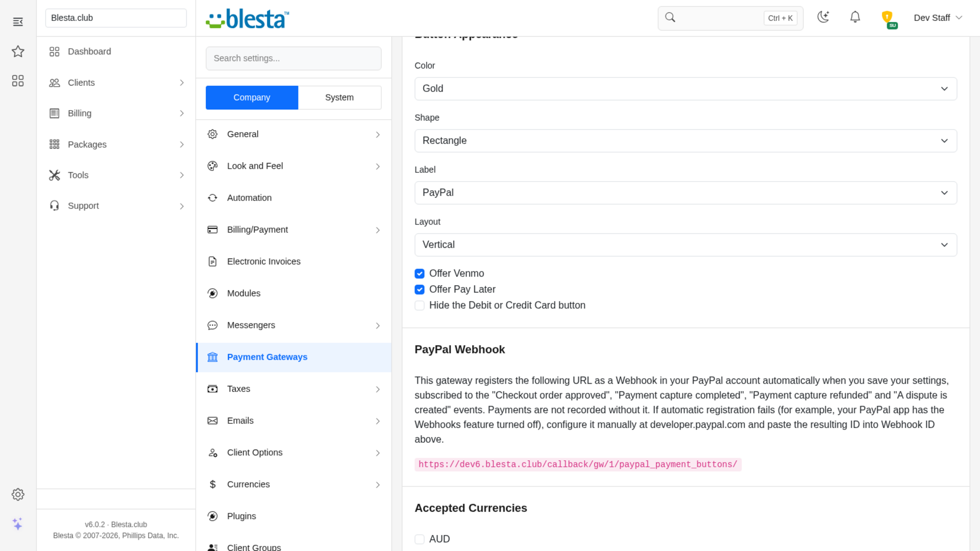
Task: Click the Taxes cash icon
Action: 213,389
